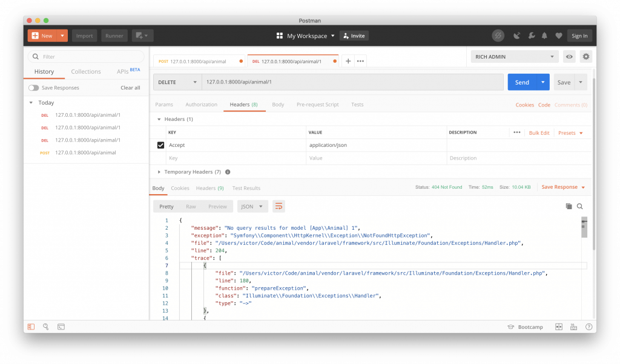620x364 pixels.
Task: Open the help question mark icon
Action: point(589,327)
